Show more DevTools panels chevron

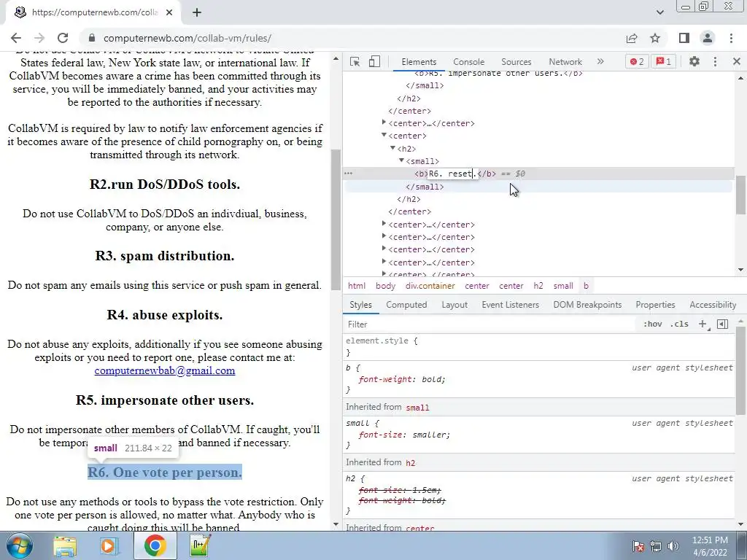(600, 61)
